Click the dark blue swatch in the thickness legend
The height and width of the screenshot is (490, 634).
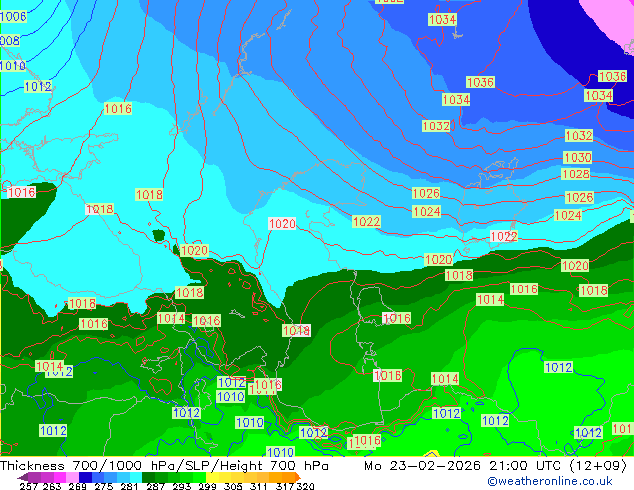[85, 477]
